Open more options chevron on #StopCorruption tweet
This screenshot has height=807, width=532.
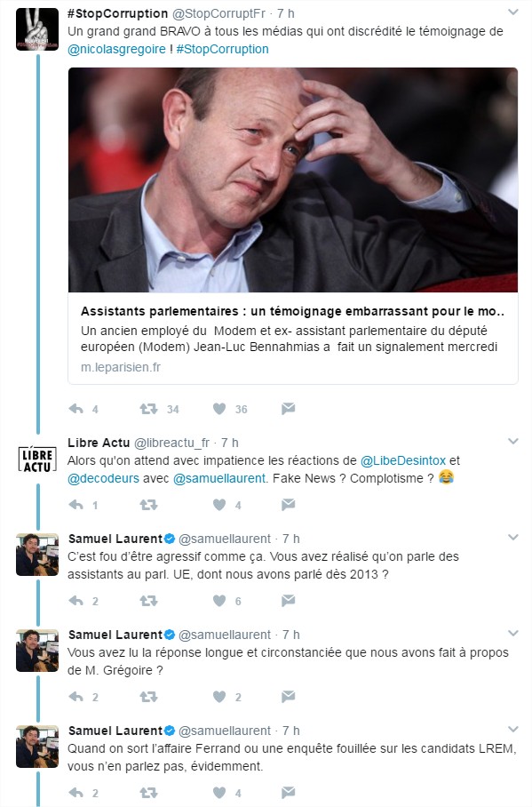click(513, 12)
